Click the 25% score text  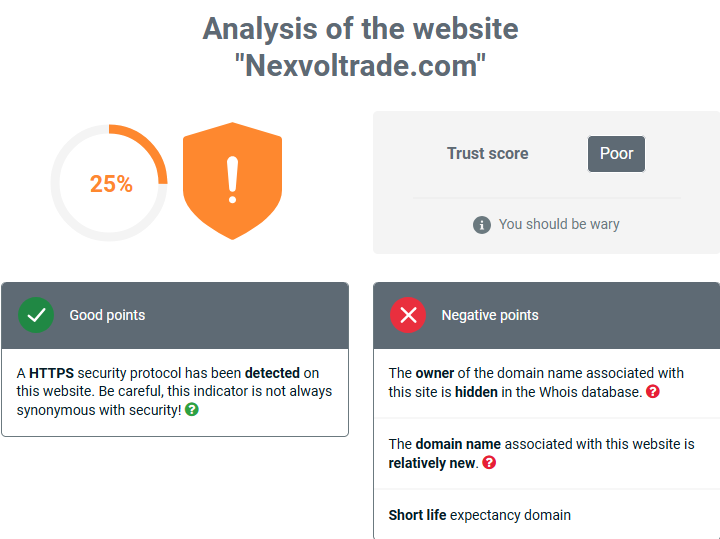point(111,184)
